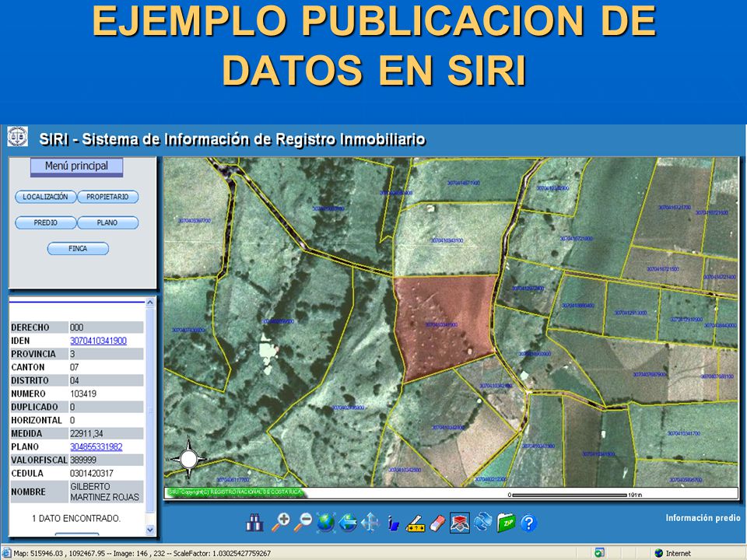
Task: Open help with the question mark icon
Action: (x=528, y=523)
